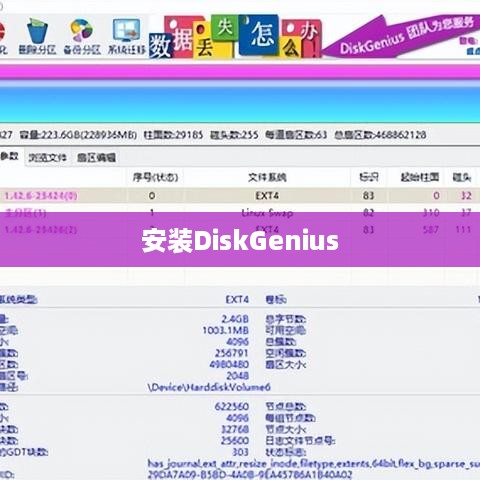This screenshot has width=480, height=480.
Task: Click the 磁头数:255 text
Action: pos(234,135)
